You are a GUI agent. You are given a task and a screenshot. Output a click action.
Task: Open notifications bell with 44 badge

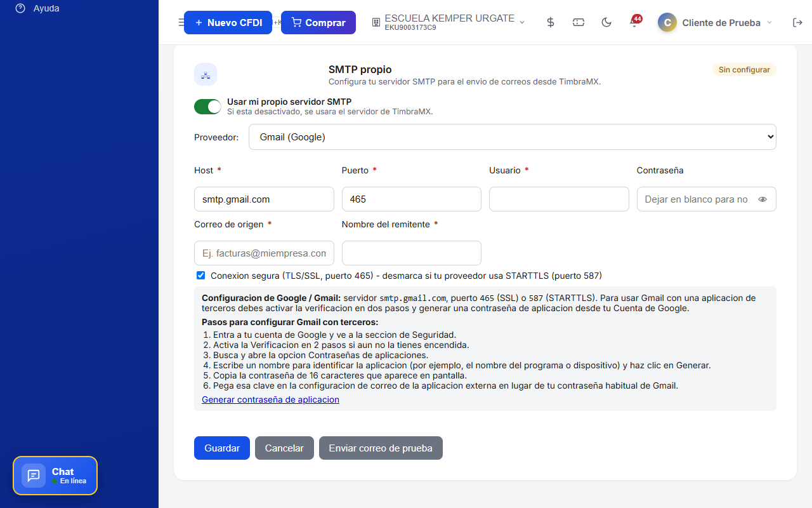(x=634, y=22)
